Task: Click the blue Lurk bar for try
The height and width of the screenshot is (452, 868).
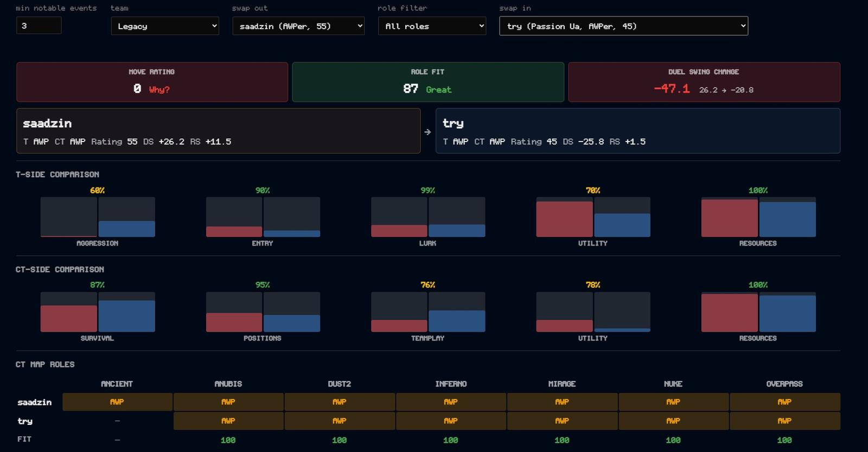Action: pos(457,230)
